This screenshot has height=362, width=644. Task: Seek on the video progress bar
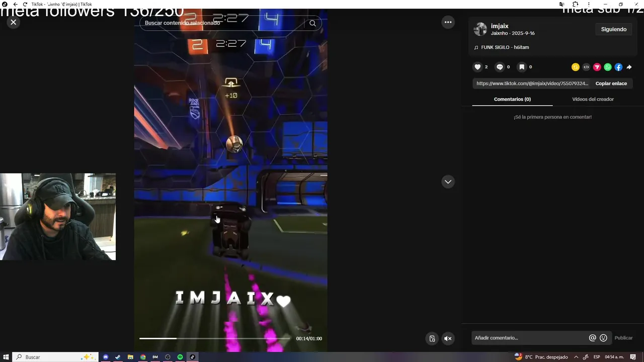[215, 338]
